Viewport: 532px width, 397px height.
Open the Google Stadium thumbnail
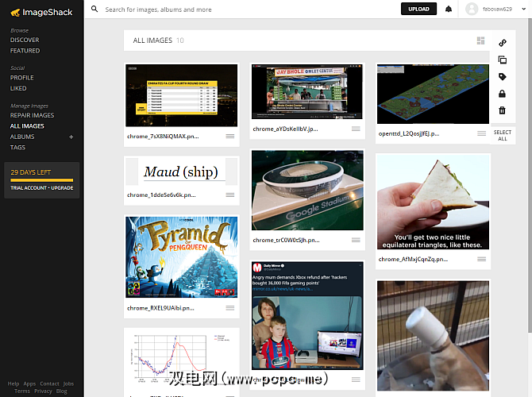pyautogui.click(x=307, y=191)
